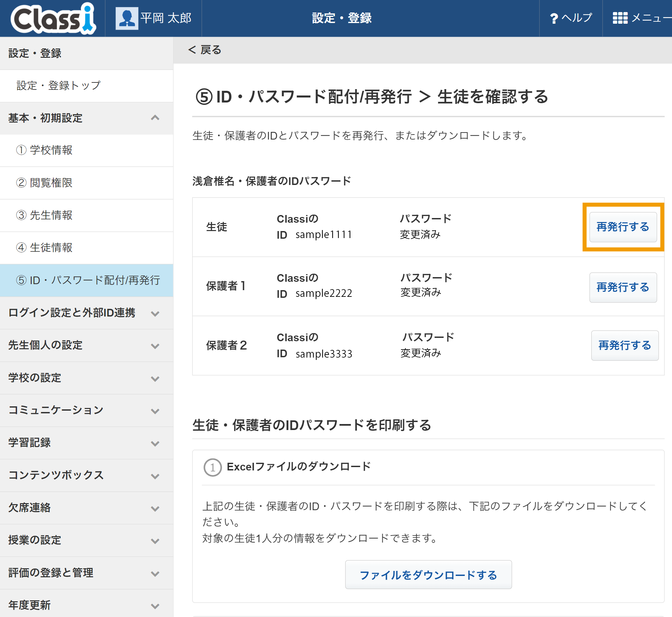672x617 pixels.
Task: Open ④ 生徒情報 in the sidebar
Action: coord(86,247)
